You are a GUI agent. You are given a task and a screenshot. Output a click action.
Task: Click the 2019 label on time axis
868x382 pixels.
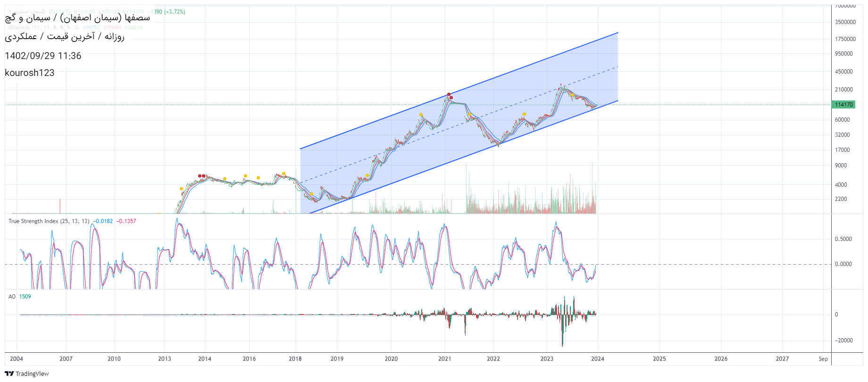[x=337, y=359]
